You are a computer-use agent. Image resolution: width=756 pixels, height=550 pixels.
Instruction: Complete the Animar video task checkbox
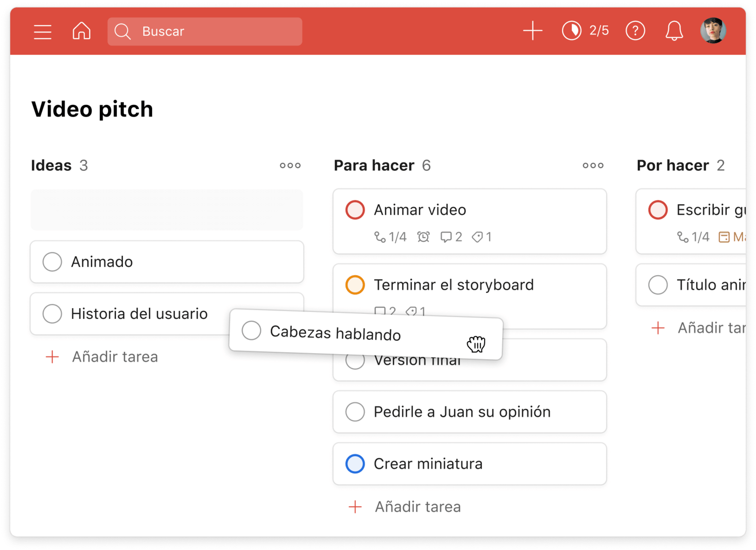click(x=355, y=210)
